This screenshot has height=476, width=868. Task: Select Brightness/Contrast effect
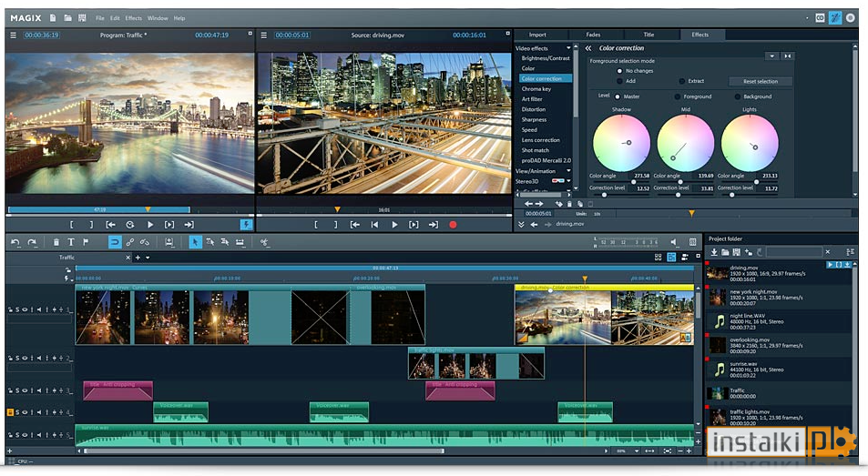click(x=546, y=58)
